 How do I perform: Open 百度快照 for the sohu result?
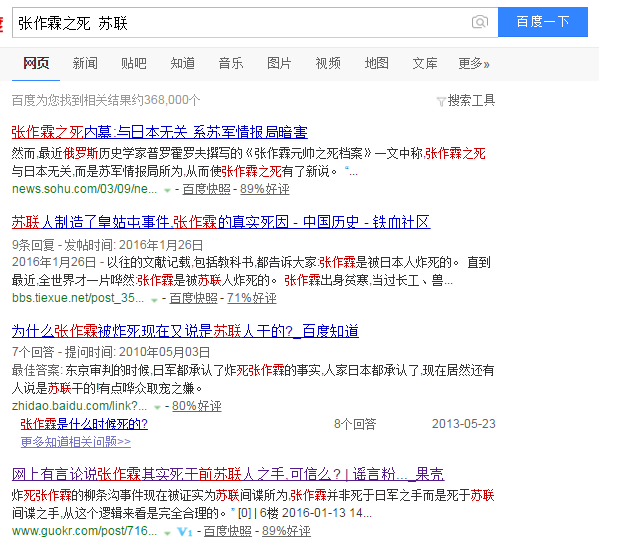tap(206, 189)
